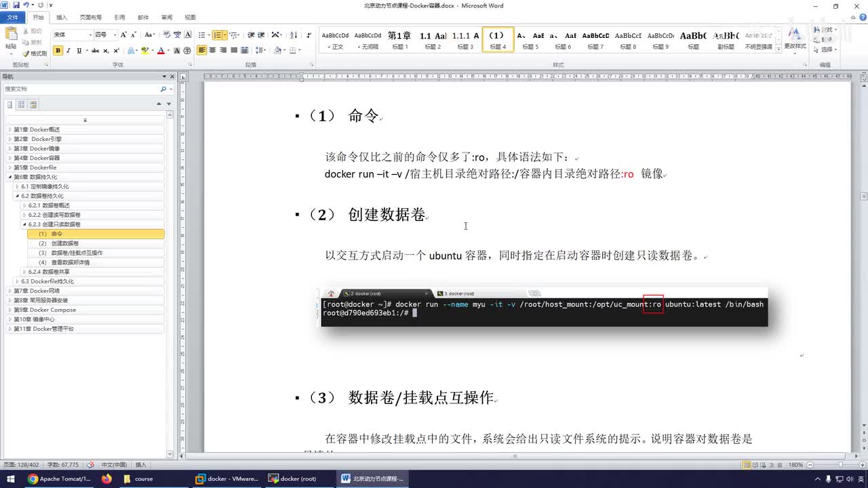This screenshot has width=868, height=488.
Task: Open the Change Case Aa dropdown
Action: point(149,35)
